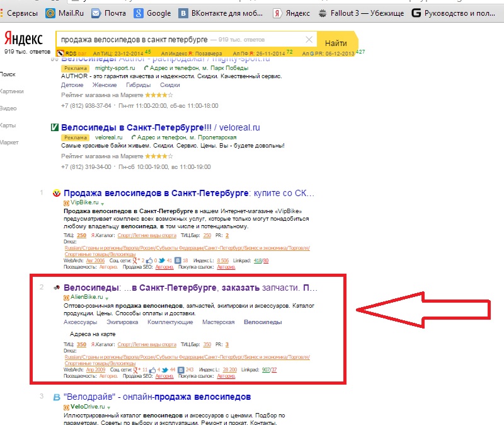
Task: Click Адрес и телефон for veloreal.ru
Action: click(x=162, y=137)
